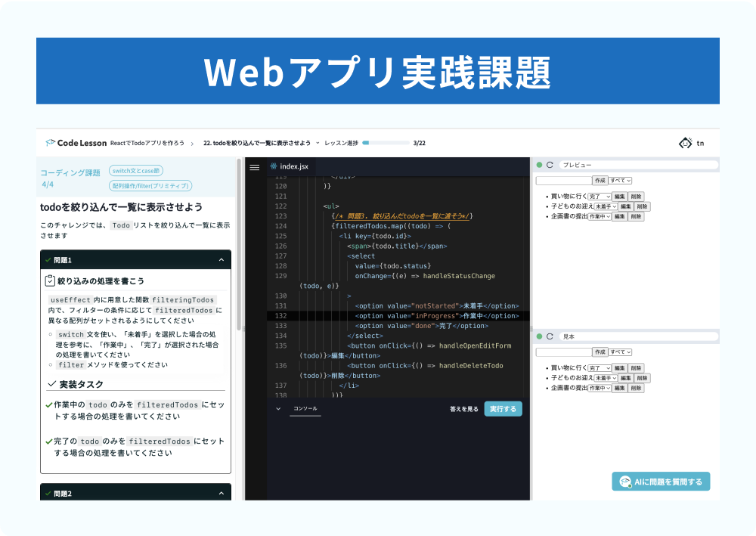Click the lesson progress bar showing 3/22
Image resolution: width=756 pixels, height=536 pixels.
[384, 142]
